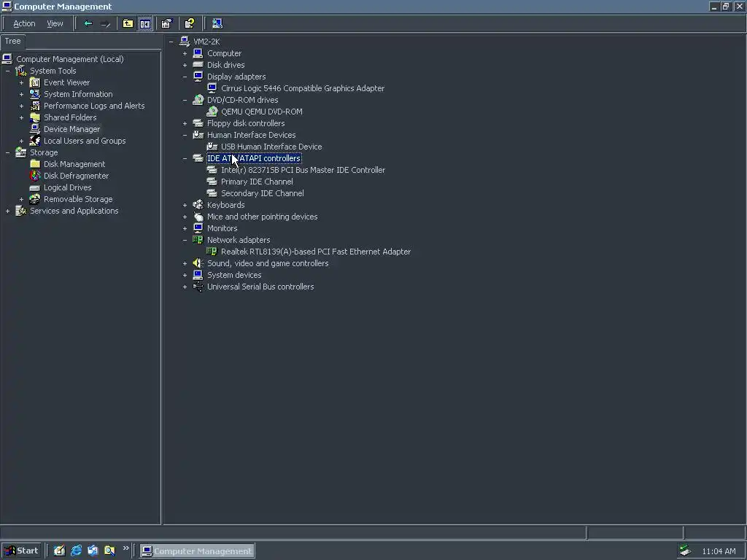Click the Shared Folders icon
The height and width of the screenshot is (560, 747).
[35, 117]
